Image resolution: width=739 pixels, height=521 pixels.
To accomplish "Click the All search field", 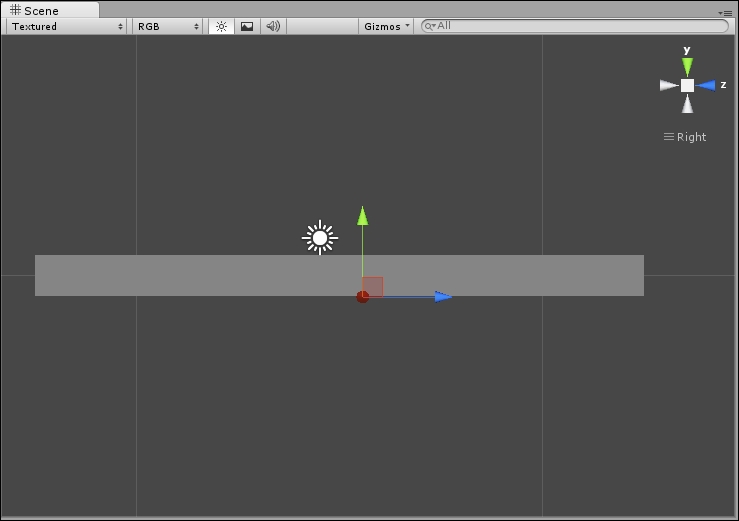I will 575,26.
